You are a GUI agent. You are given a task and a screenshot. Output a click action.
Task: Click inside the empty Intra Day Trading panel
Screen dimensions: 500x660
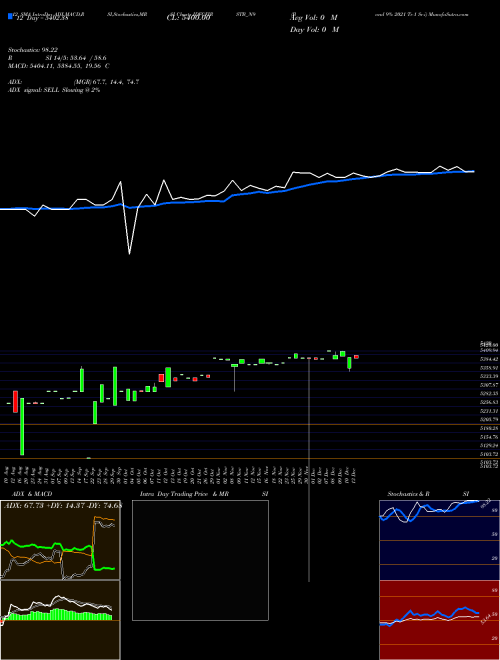click(x=200, y=560)
